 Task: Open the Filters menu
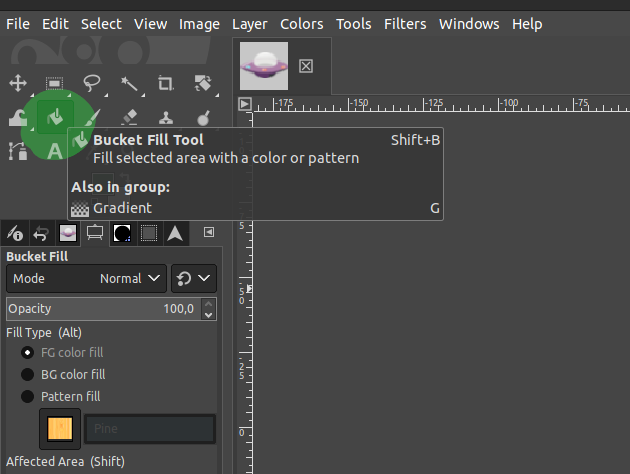pos(405,24)
